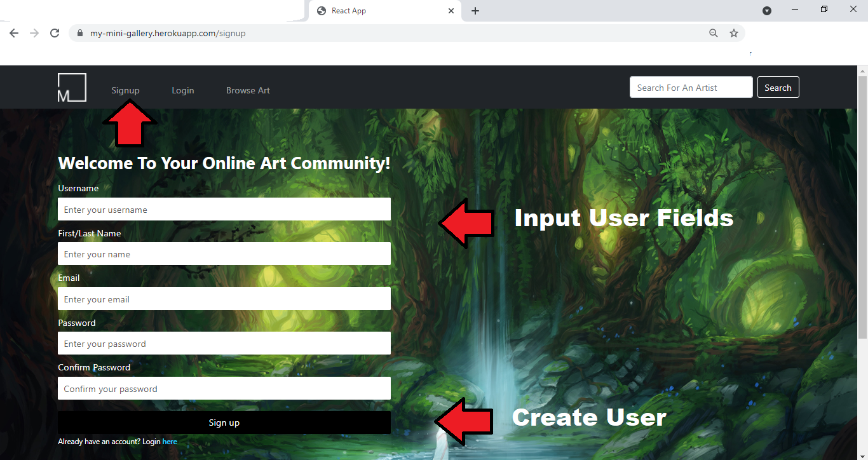The width and height of the screenshot is (868, 460).
Task: Open the Signup nav link
Action: pyautogui.click(x=125, y=90)
